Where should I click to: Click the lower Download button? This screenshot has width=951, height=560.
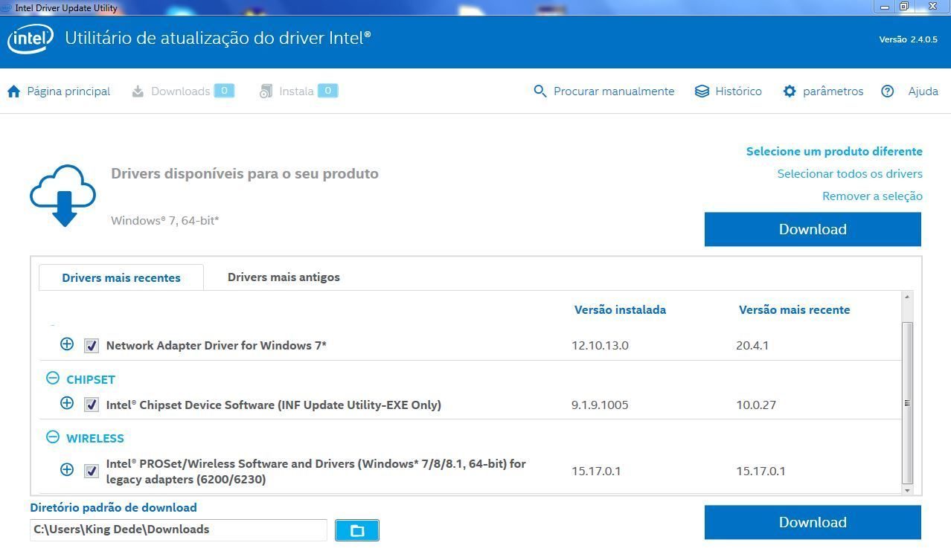pyautogui.click(x=813, y=522)
